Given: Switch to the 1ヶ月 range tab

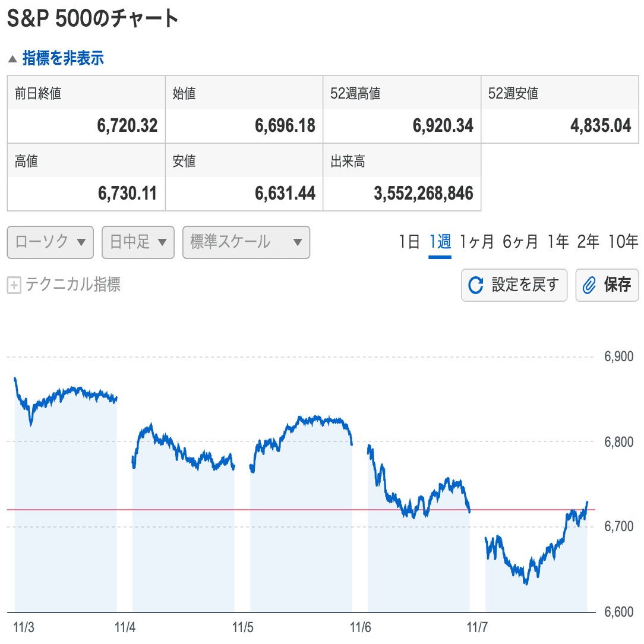Looking at the screenshot, I should coord(476,242).
